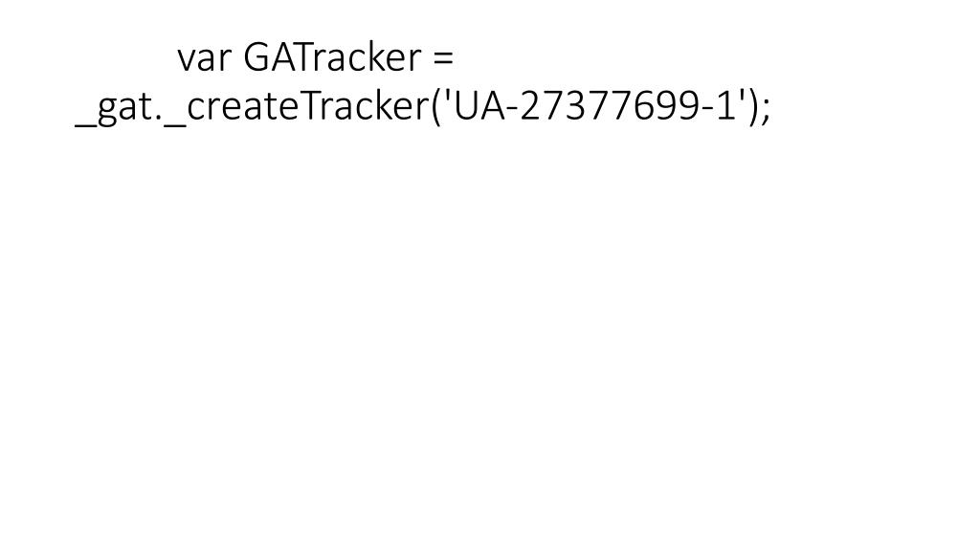Click the closing quote after 27377699-1

pos(744,97)
